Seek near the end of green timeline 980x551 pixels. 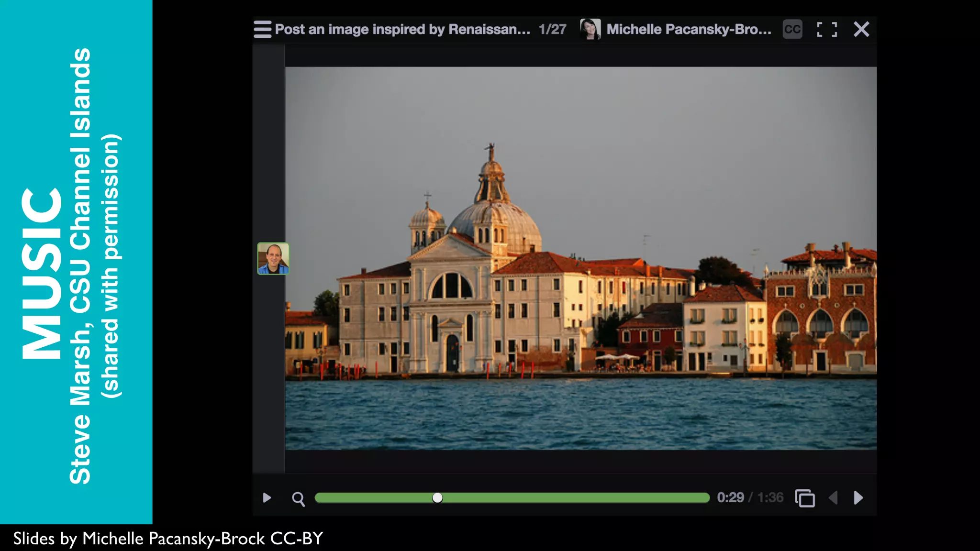tap(699, 498)
